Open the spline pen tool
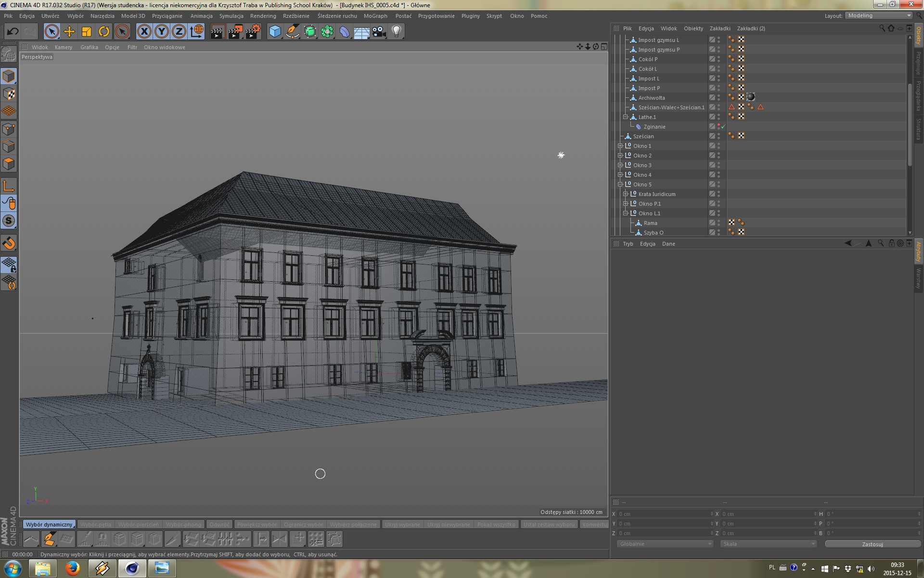The width and height of the screenshot is (924, 578). (x=292, y=32)
